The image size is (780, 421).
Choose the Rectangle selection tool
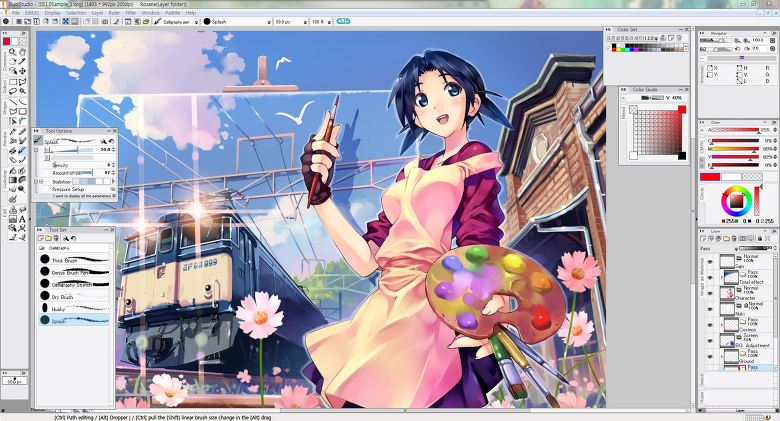13,82
